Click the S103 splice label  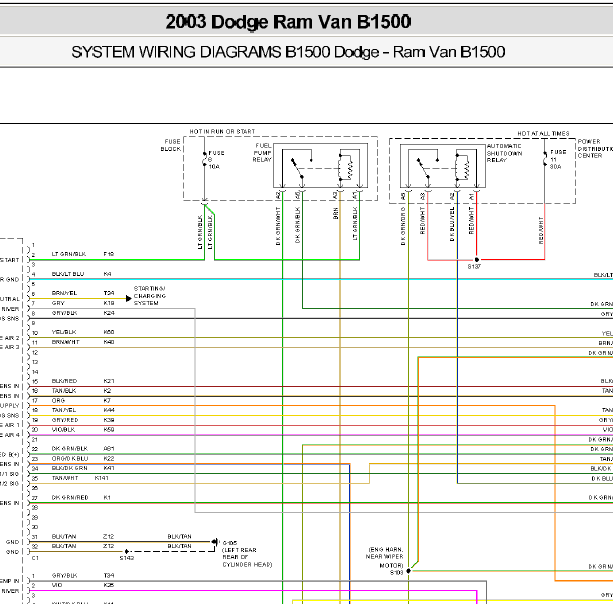(396, 573)
